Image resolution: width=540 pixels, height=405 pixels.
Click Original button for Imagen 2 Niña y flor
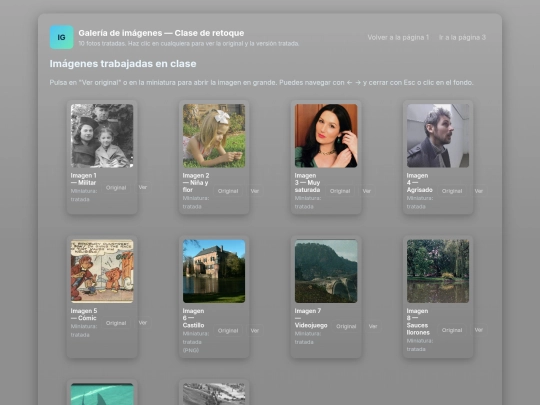point(228,191)
